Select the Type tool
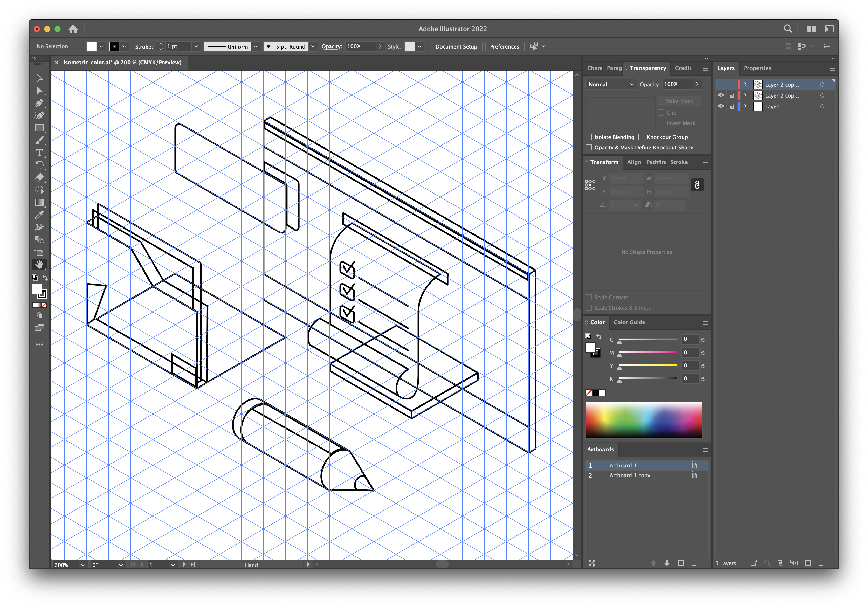This screenshot has width=868, height=607. [39, 152]
